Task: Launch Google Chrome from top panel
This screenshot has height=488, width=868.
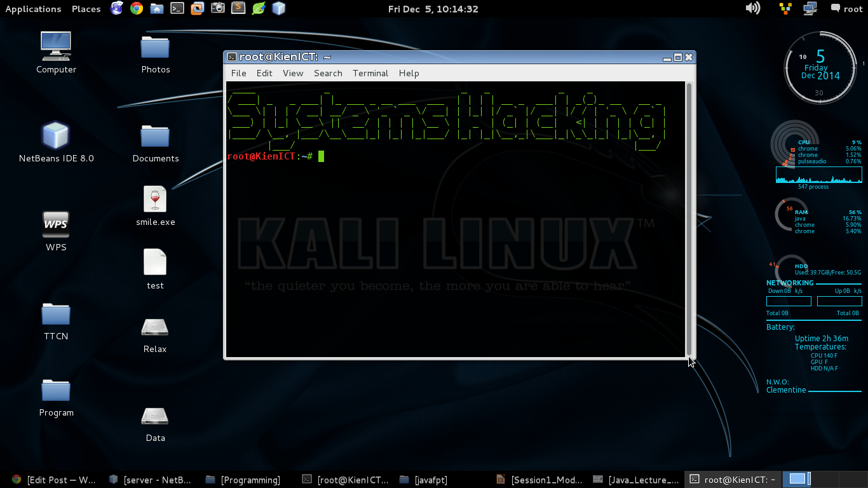Action: click(136, 8)
